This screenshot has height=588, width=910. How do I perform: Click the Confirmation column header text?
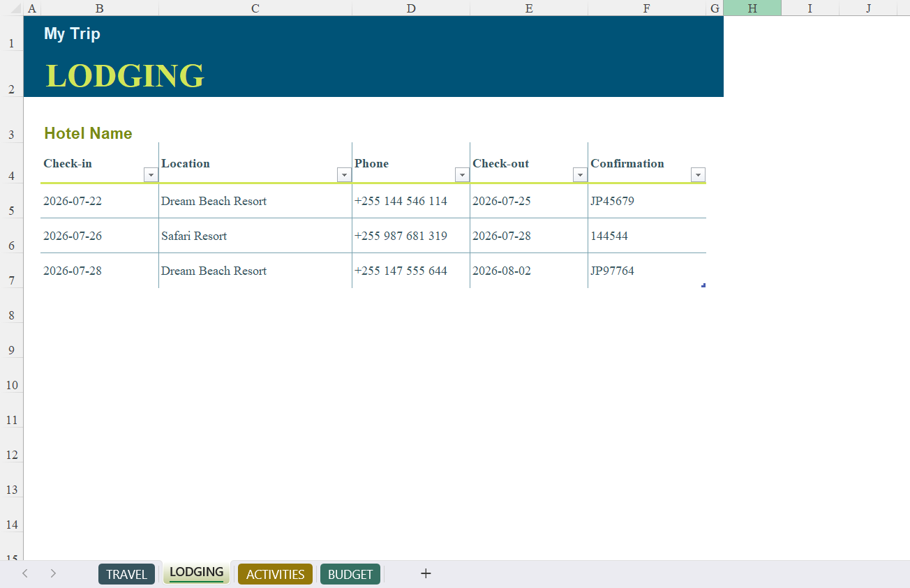pos(627,163)
